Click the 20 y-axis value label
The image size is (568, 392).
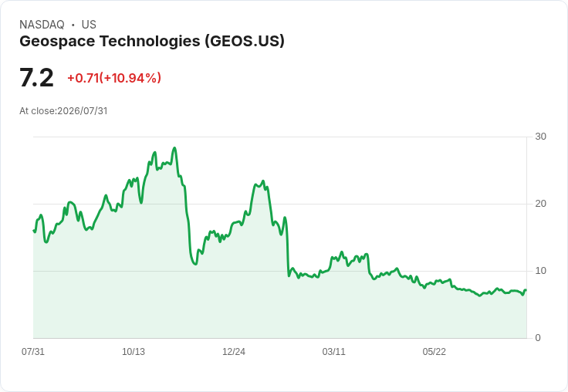540,204
